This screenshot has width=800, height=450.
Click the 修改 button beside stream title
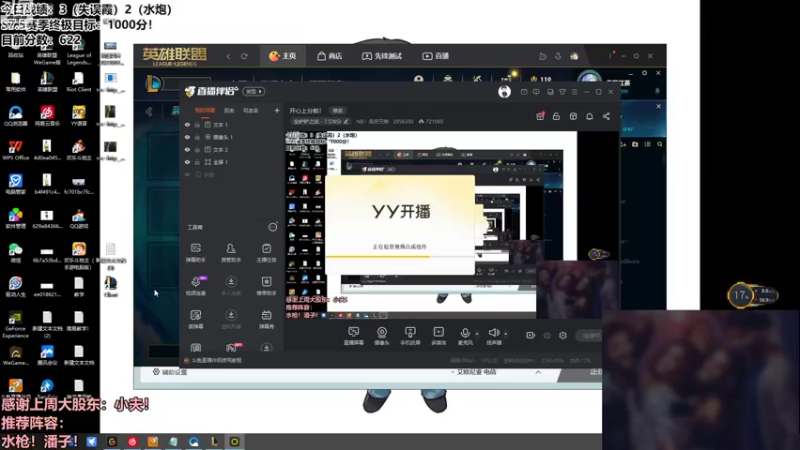click(x=338, y=111)
